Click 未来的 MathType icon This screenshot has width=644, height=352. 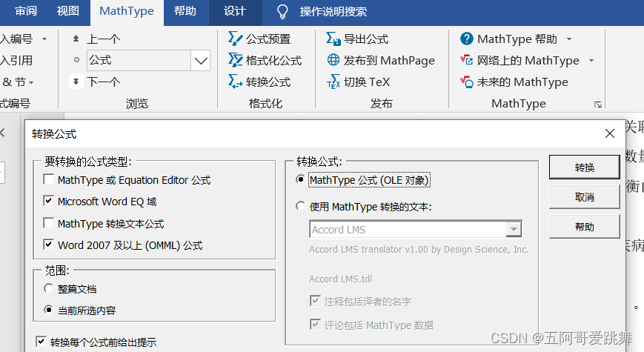[467, 82]
